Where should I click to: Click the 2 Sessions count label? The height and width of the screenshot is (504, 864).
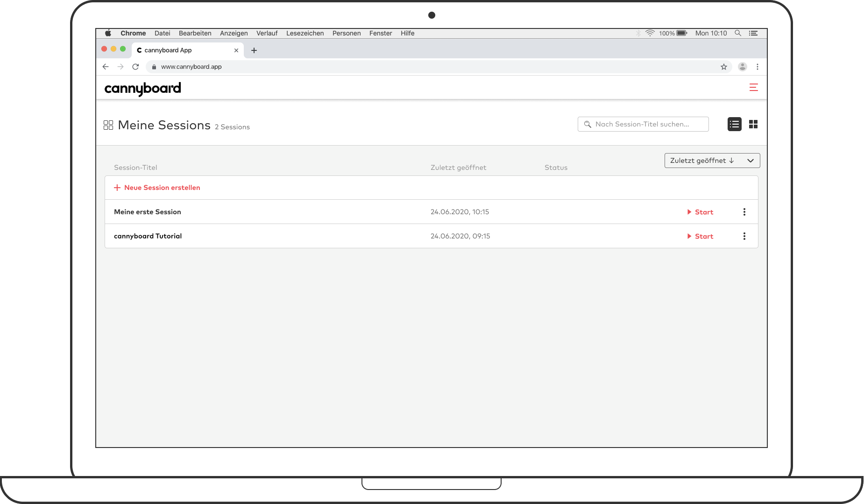(x=232, y=127)
